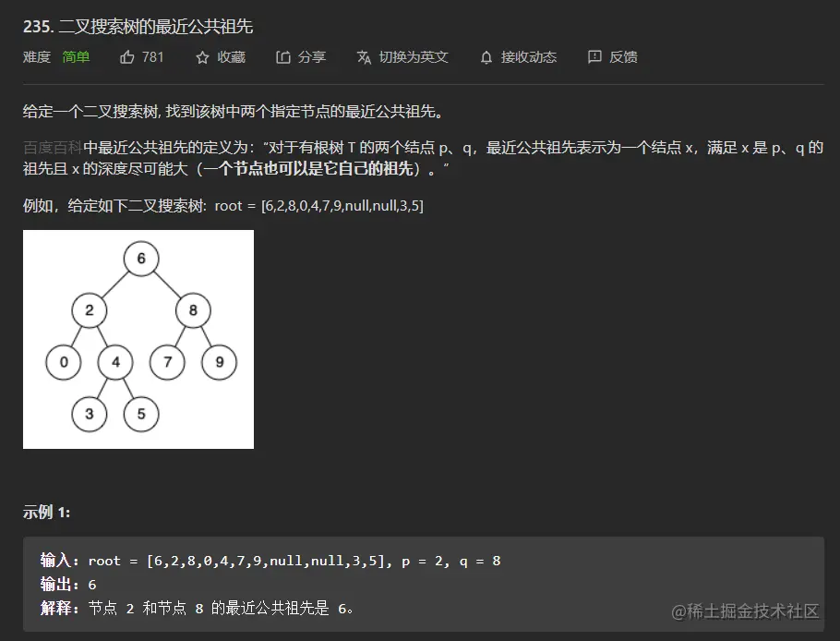Click the 反馈 text to give feedback
The image size is (840, 641).
[x=624, y=56]
